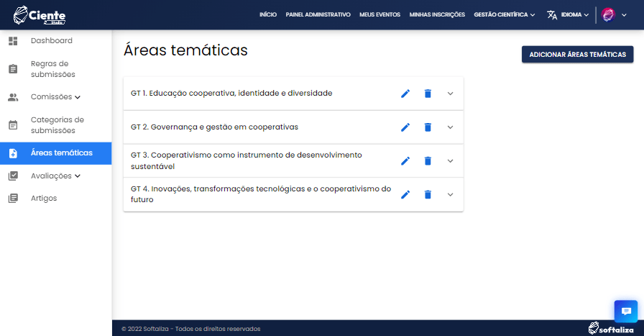Open the Idioma language dropdown
Image resolution: width=644 pixels, height=336 pixels.
click(574, 15)
